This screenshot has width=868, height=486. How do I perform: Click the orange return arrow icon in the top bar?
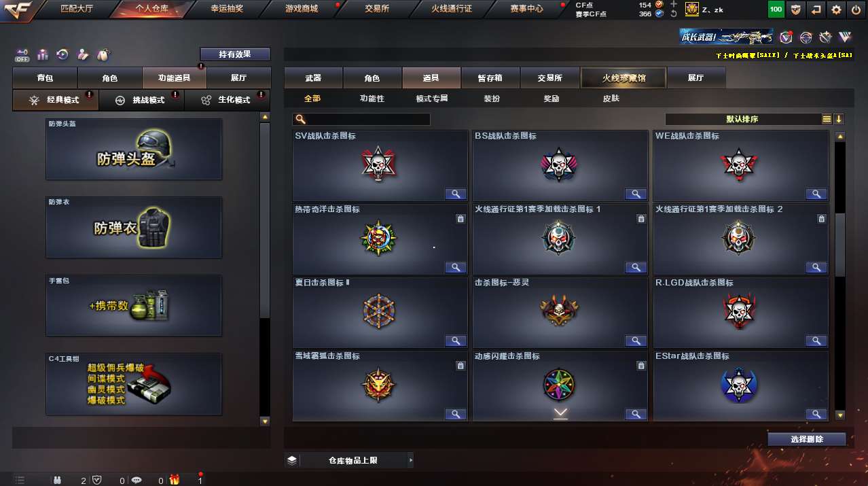pyautogui.click(x=816, y=10)
